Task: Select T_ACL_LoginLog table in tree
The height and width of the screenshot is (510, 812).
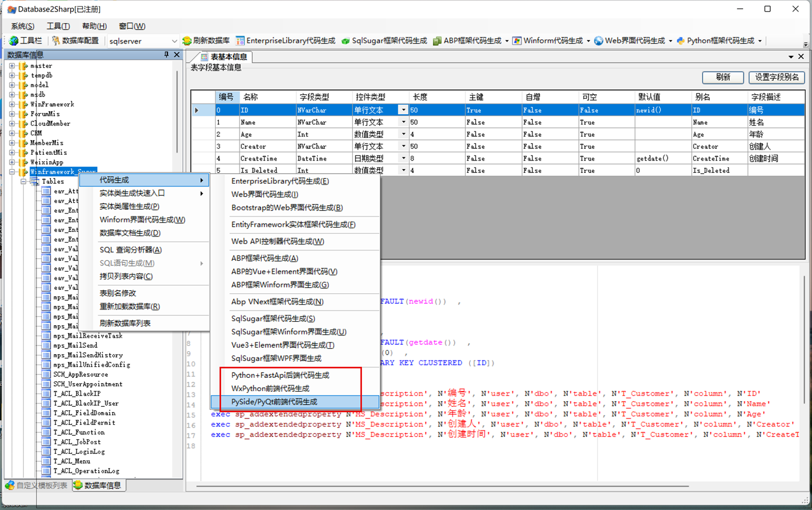Action: [79, 451]
